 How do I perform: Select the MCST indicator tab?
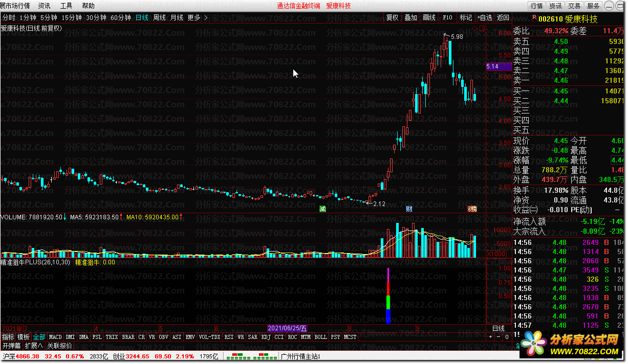coord(350,337)
